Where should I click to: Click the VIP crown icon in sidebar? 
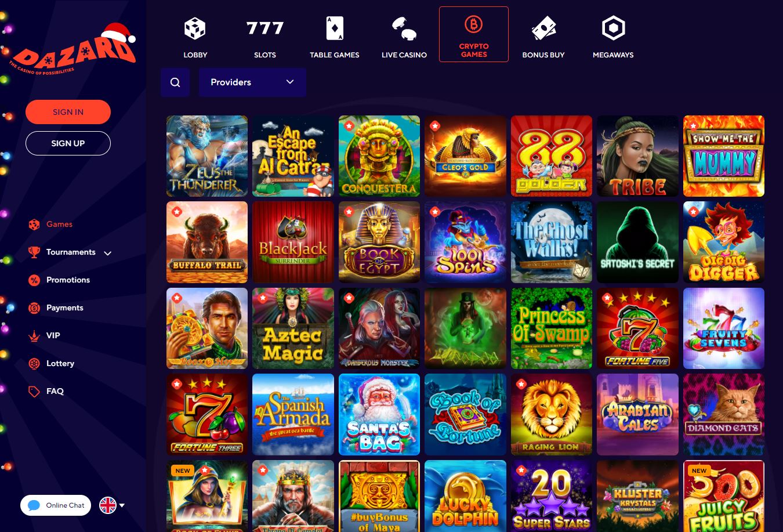pyautogui.click(x=34, y=336)
